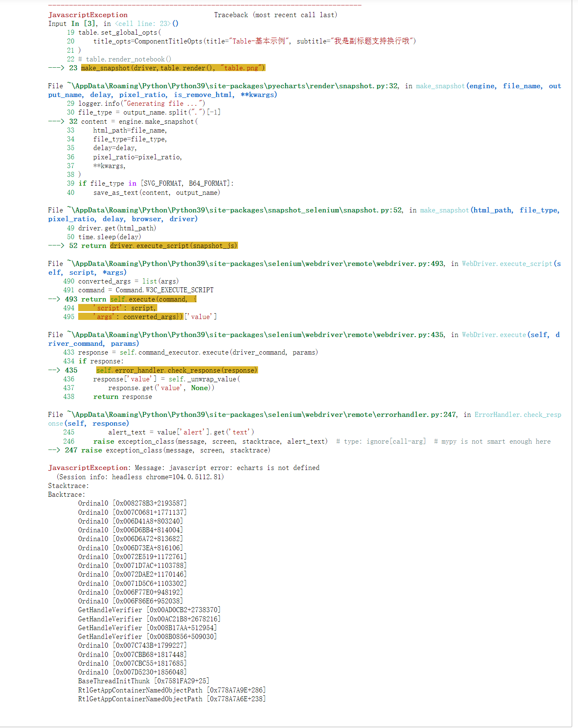
Task: Click "GetHandleVerifier [0x00AD0CB2+2738370]" entry
Action: click(x=149, y=610)
